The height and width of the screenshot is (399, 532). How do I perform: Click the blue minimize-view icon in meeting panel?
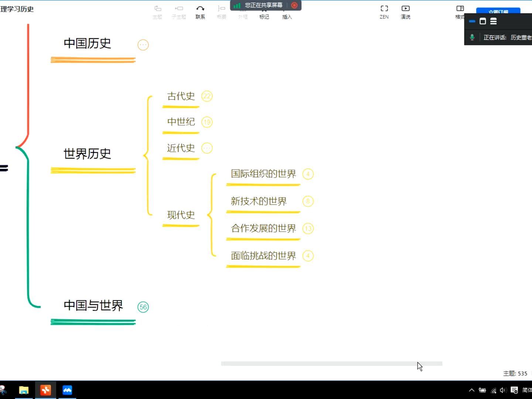pos(472,21)
